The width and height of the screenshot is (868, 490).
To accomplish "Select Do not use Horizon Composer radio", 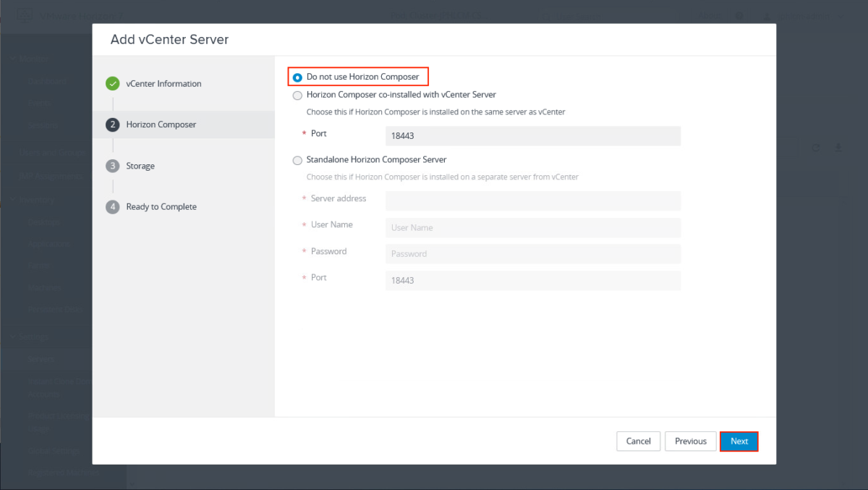I will [x=297, y=77].
